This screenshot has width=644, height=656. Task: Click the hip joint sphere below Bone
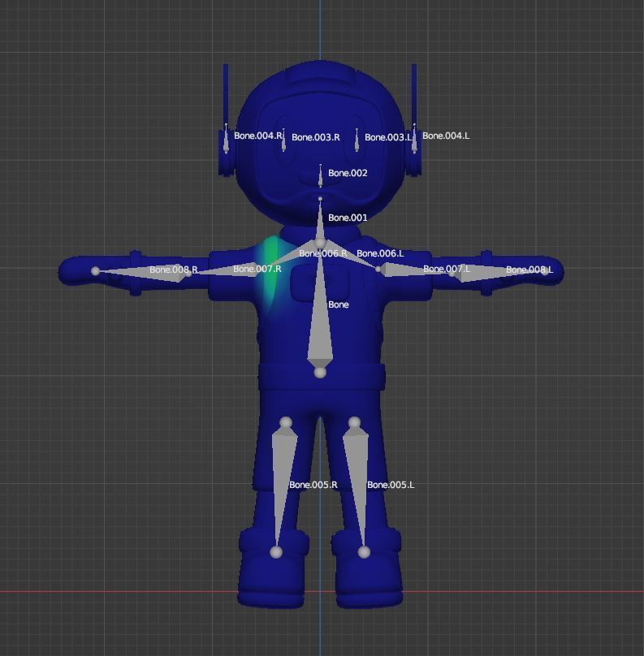coord(320,373)
